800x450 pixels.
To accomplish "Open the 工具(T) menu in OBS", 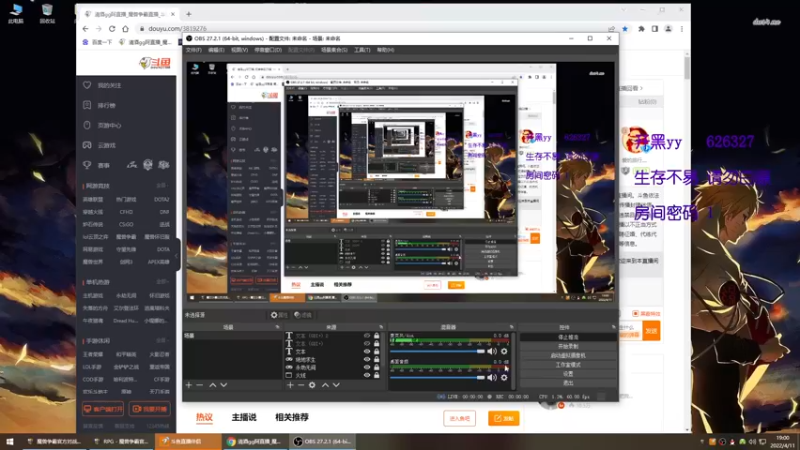I will click(362, 50).
